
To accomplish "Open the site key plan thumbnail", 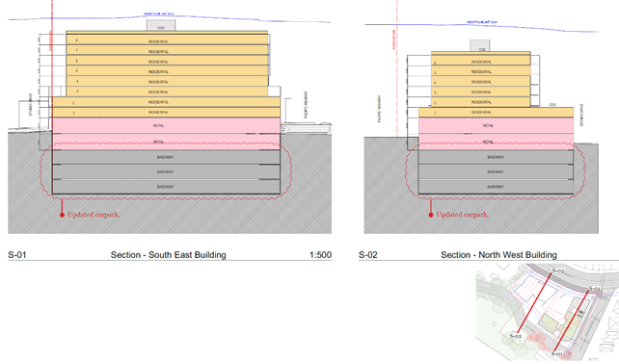I will (x=547, y=312).
